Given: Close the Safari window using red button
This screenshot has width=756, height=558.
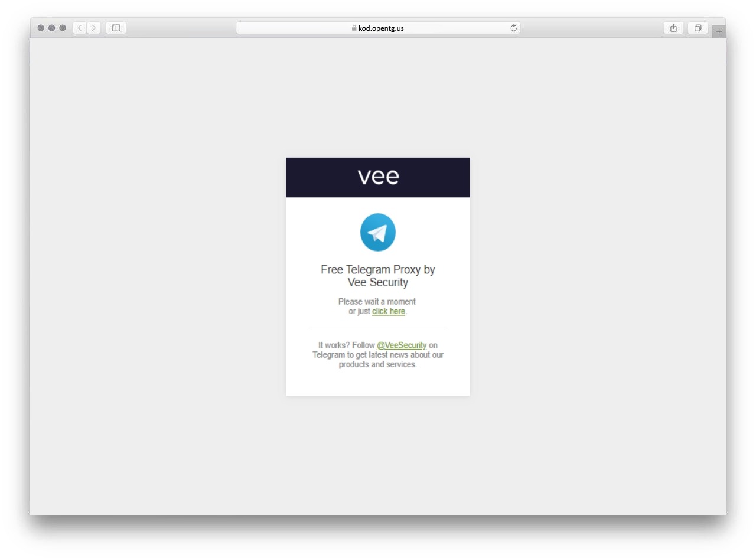Looking at the screenshot, I should pyautogui.click(x=41, y=28).
